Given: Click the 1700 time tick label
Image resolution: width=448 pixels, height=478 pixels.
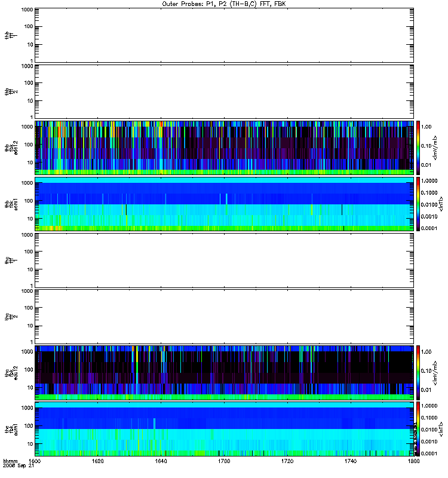Looking at the screenshot, I should point(224,461).
